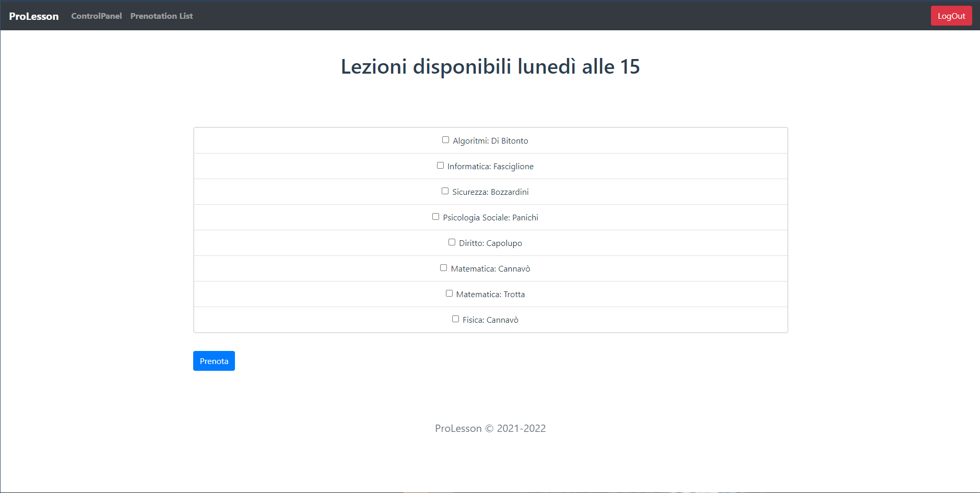This screenshot has width=980, height=493.
Task: Open the ControlPanel menu item
Action: [x=96, y=16]
